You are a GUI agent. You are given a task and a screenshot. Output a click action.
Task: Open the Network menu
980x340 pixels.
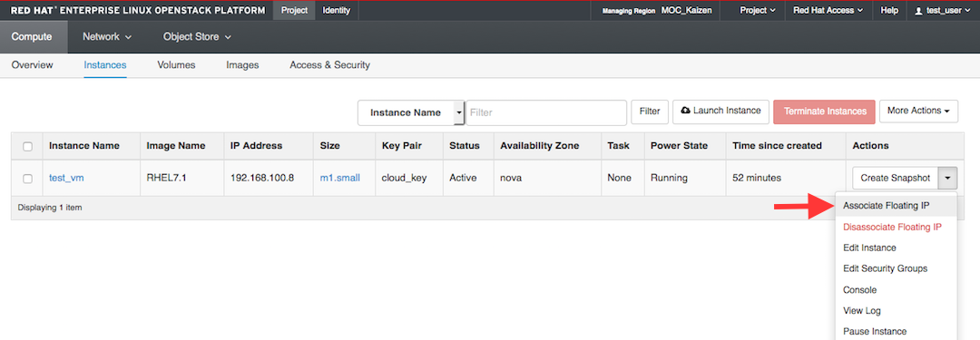coord(107,37)
